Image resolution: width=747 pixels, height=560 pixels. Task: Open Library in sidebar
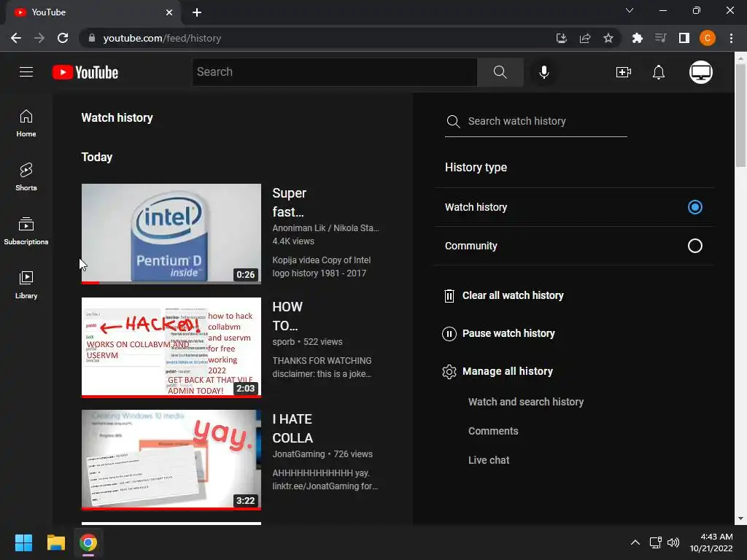click(26, 285)
